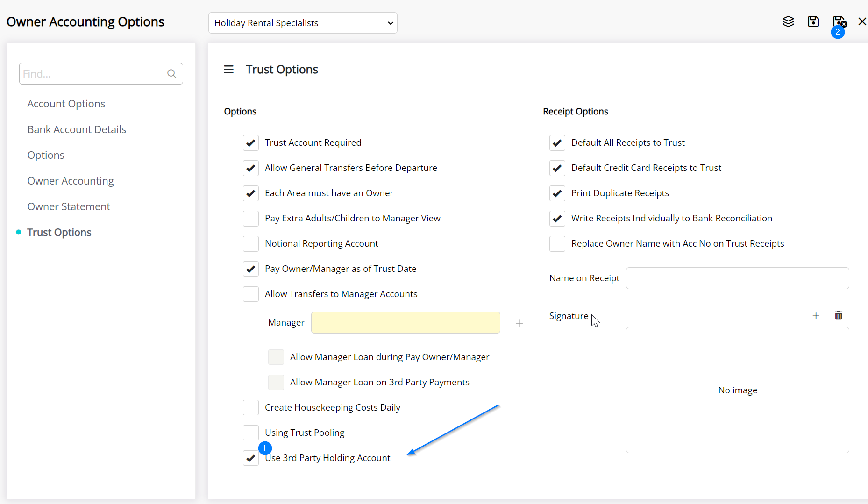Image resolution: width=868 pixels, height=504 pixels.
Task: Enable Allow Transfers to Manager Accounts
Action: pos(251,294)
